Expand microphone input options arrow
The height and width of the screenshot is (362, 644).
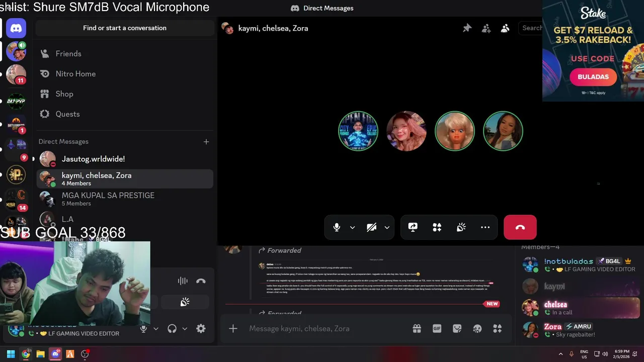(x=352, y=227)
